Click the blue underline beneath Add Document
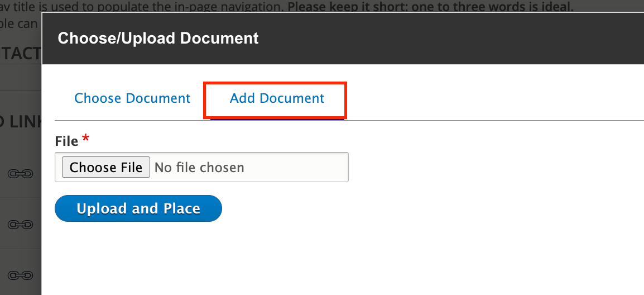This screenshot has width=644, height=295. [277, 119]
